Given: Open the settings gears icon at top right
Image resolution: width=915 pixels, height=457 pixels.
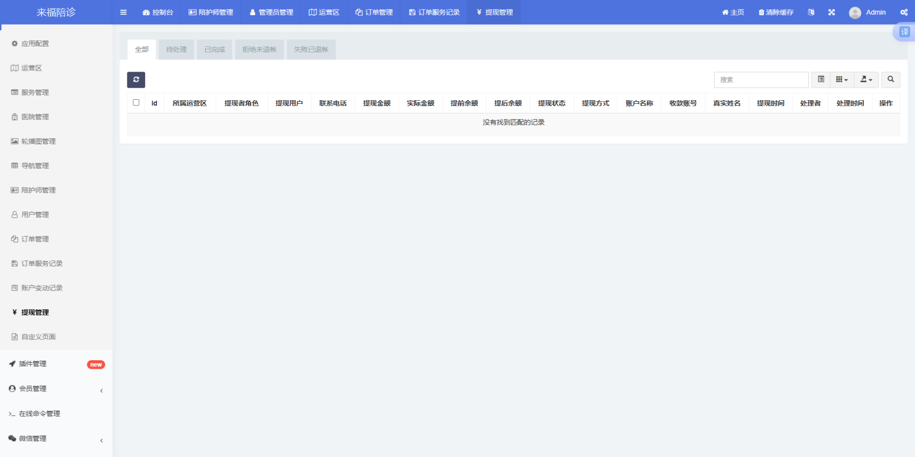Looking at the screenshot, I should pyautogui.click(x=904, y=13).
